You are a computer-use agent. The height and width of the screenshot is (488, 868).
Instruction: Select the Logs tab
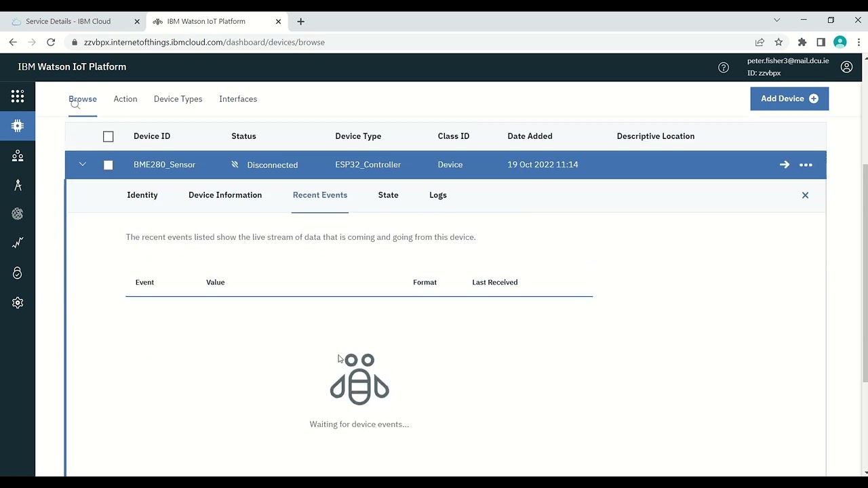pyautogui.click(x=438, y=195)
